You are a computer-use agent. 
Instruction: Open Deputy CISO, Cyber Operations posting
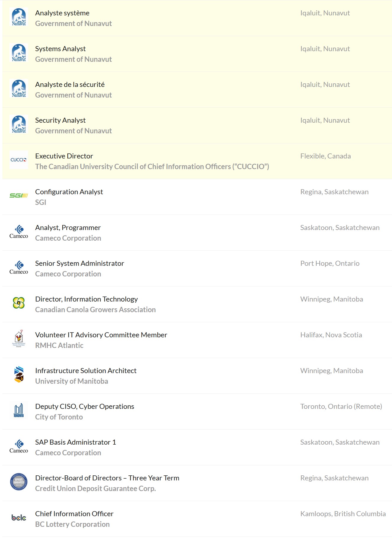[x=84, y=406]
